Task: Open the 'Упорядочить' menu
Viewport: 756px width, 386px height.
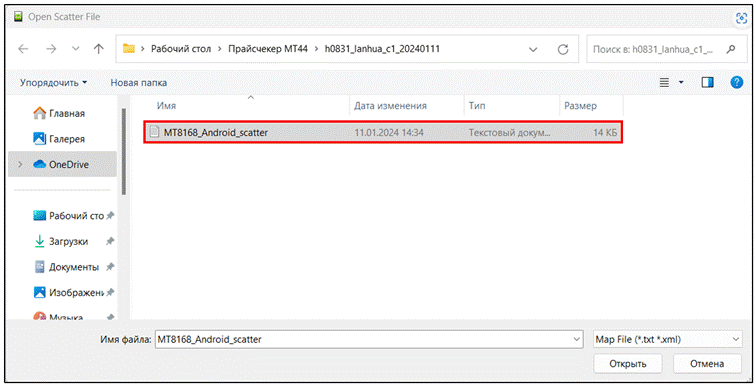Action: pyautogui.click(x=54, y=82)
